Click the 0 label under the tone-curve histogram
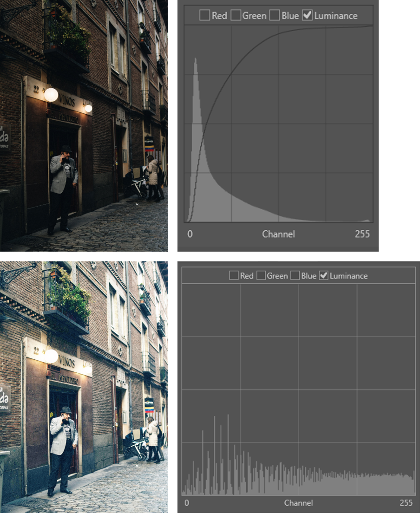This screenshot has height=513, width=420. click(x=190, y=234)
